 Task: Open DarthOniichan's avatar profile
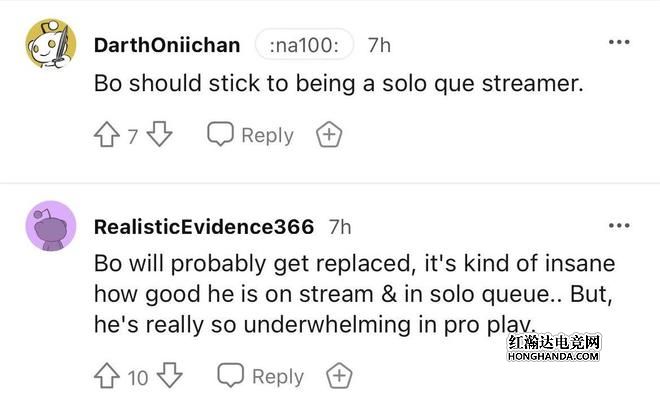coord(50,43)
